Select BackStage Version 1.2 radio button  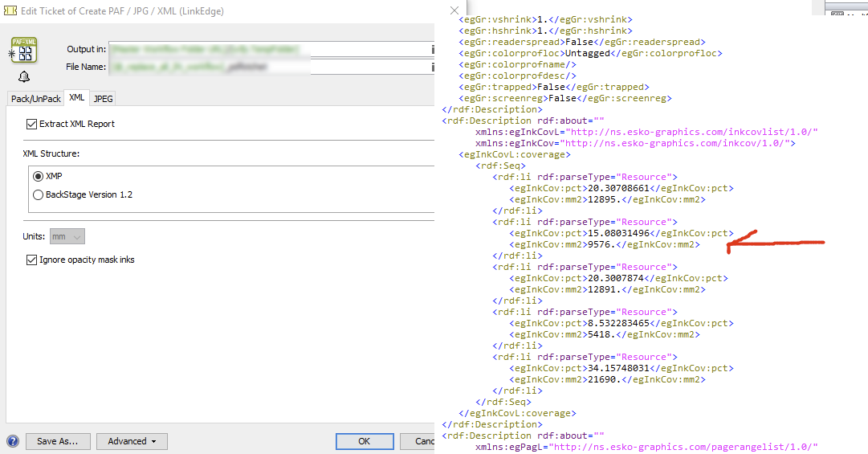(39, 195)
